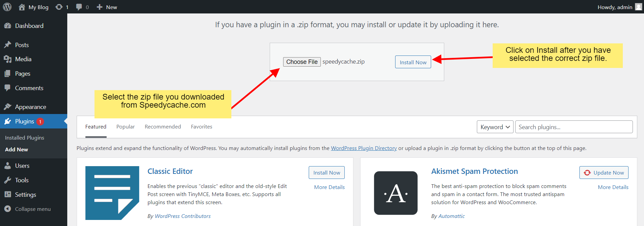This screenshot has height=226, width=644.
Task: Visit the My Blog home icon
Action: 22,7
